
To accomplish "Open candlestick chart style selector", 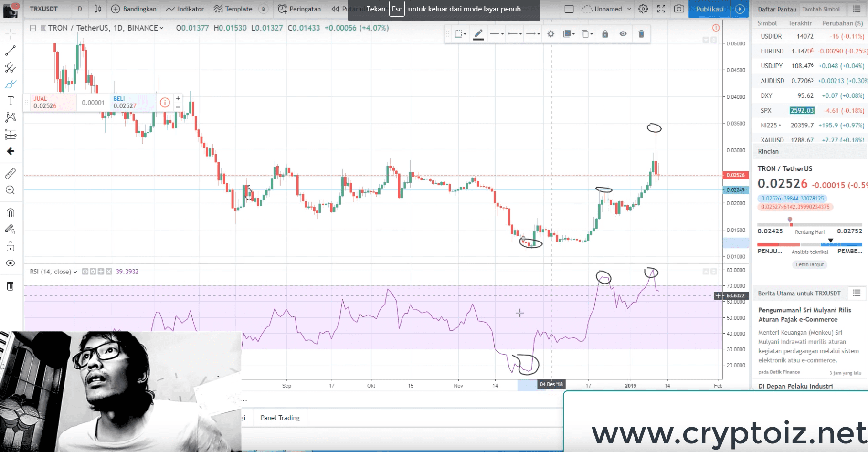I will pyautogui.click(x=98, y=9).
